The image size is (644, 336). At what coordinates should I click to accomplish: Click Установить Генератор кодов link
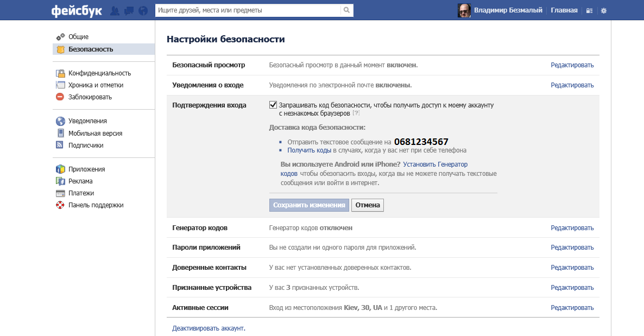tap(435, 164)
